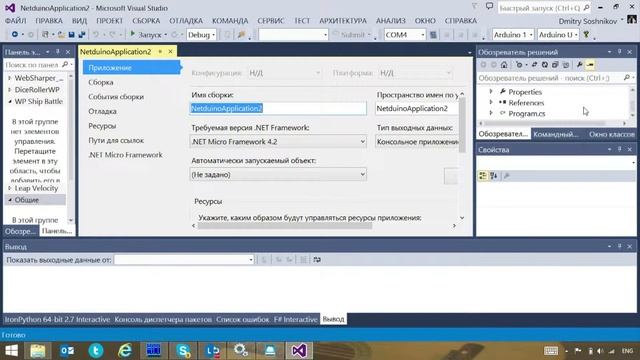
Task: Open the АРХИТЕКТУРА menu
Action: (343, 20)
